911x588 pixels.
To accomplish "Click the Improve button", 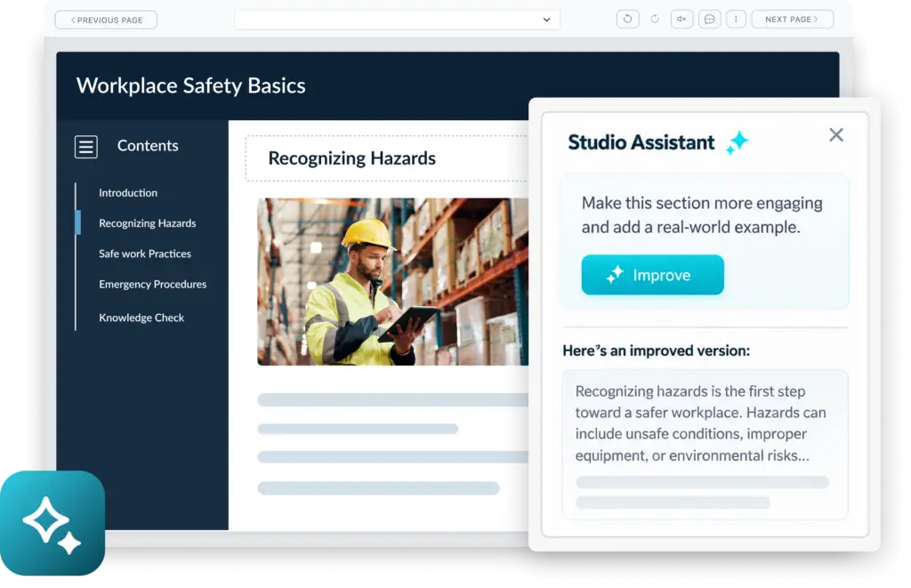I will (652, 275).
